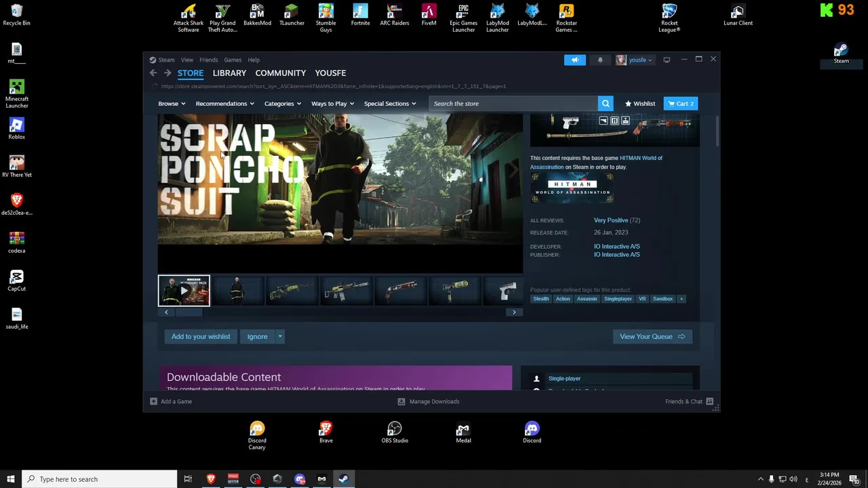
Task: Click the Windows Start button
Action: [x=11, y=479]
